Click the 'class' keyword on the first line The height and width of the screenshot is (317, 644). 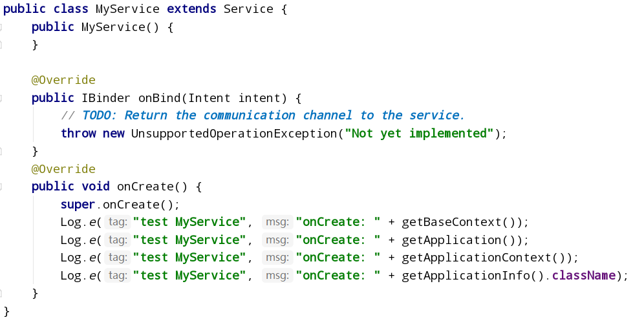[x=71, y=9]
